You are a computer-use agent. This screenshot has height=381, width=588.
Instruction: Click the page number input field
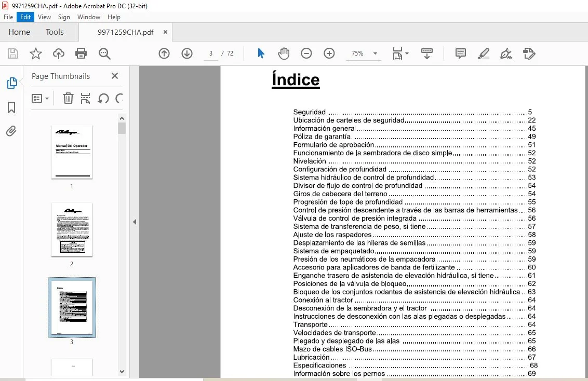[x=211, y=53]
